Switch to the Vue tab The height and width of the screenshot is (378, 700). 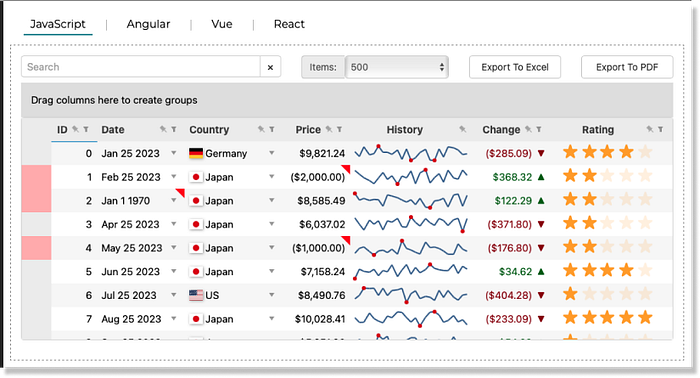[x=222, y=24]
